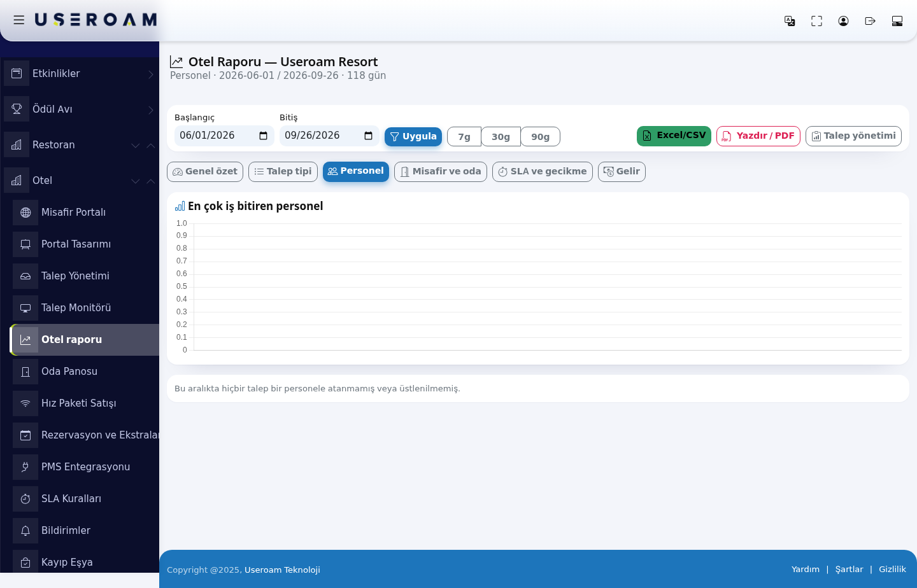
Task: Select the 30g quick range
Action: 501,137
